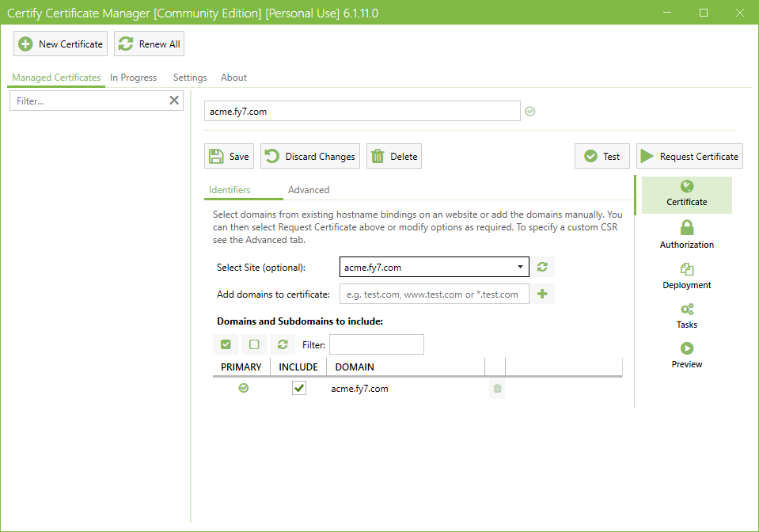Refresh the domain list below Domains heading
The width and height of the screenshot is (759, 532).
tap(283, 344)
